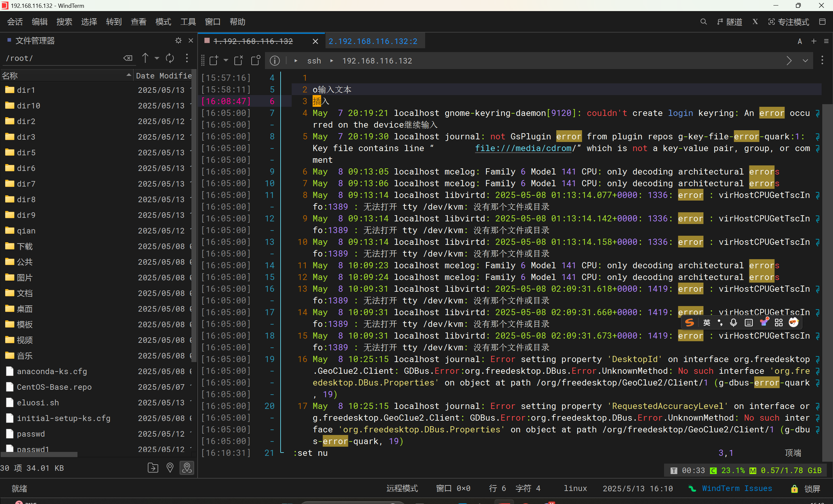Click the search magnifier icon in top bar

(x=703, y=22)
